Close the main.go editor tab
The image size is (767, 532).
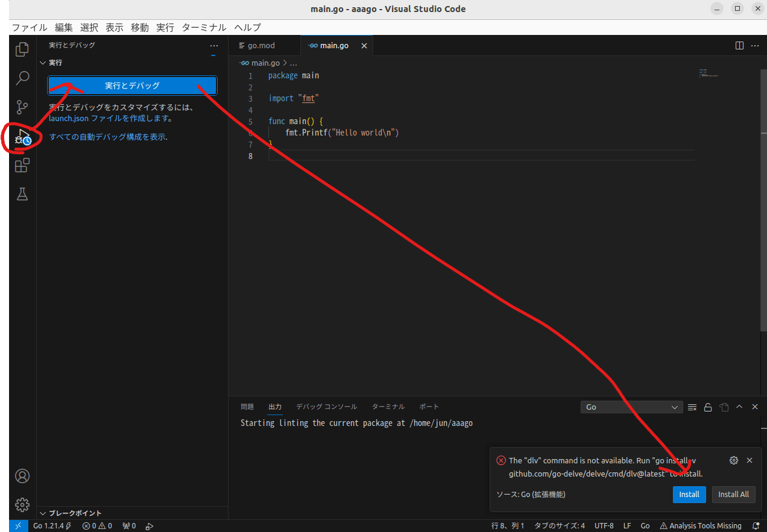(x=364, y=46)
